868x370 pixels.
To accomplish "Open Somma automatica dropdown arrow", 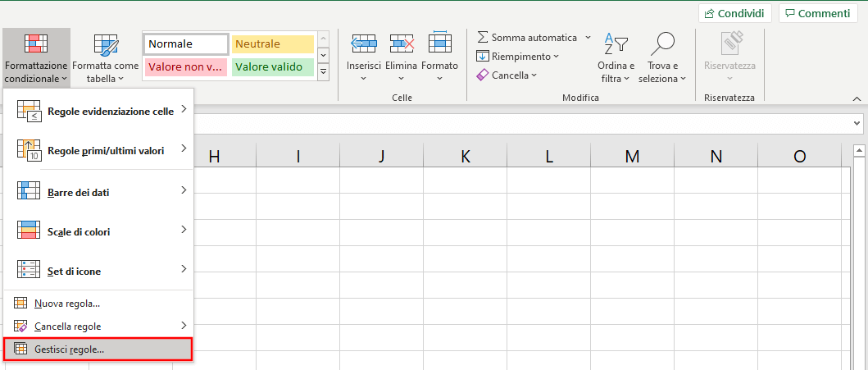I will tap(588, 38).
